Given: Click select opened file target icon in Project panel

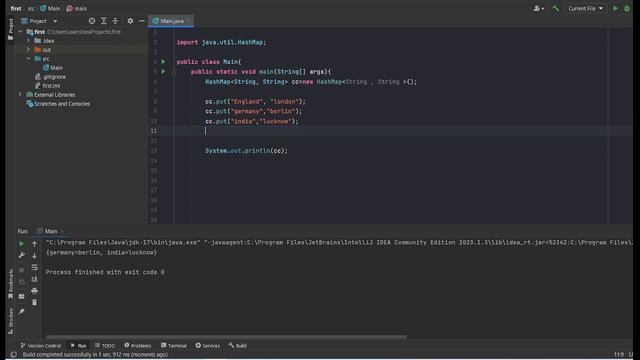Looking at the screenshot, I should coord(92,21).
